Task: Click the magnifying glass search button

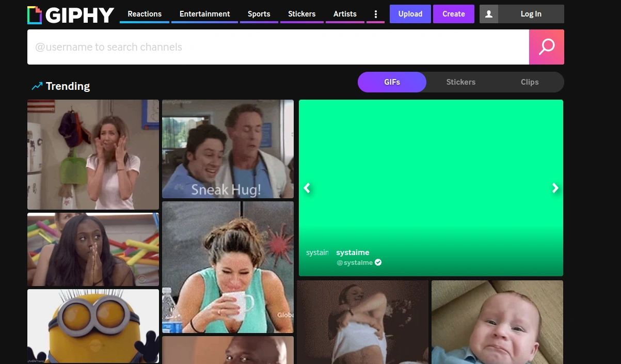Action: tap(546, 47)
